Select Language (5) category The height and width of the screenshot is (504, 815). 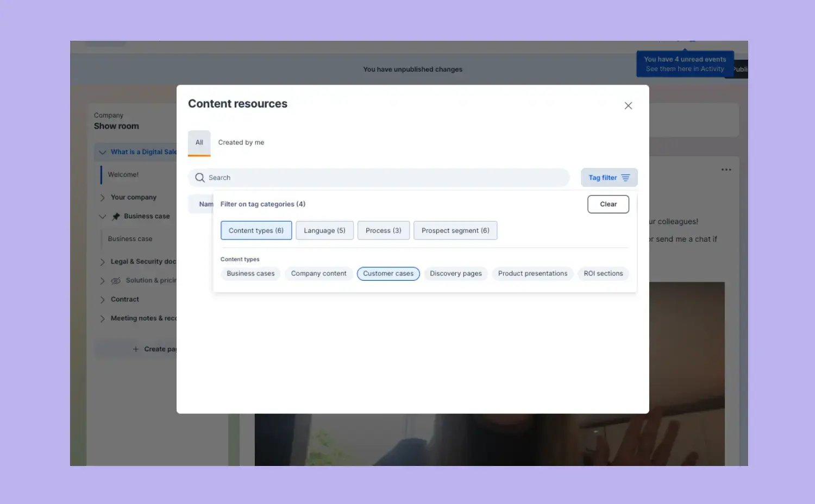(x=324, y=230)
